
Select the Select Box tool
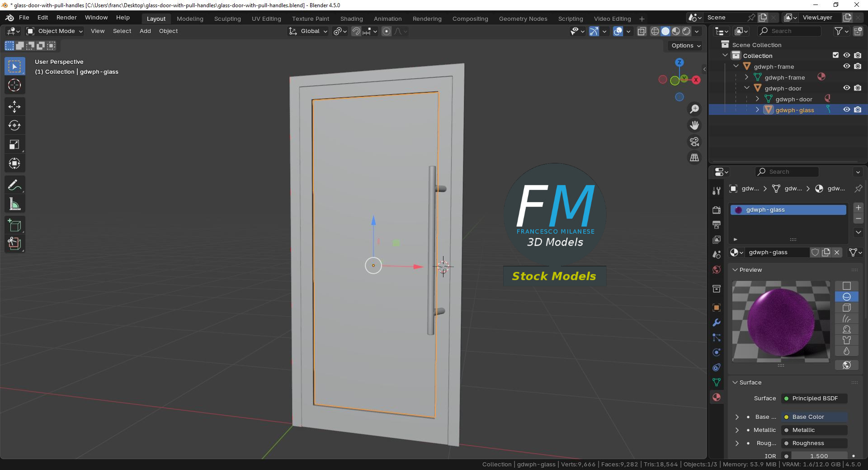(x=14, y=66)
